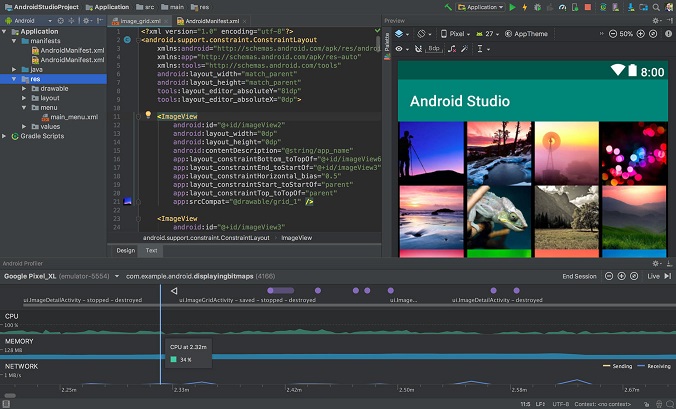Click the Apply Changes lightning icon
676x409 pixels.
tap(527, 7)
